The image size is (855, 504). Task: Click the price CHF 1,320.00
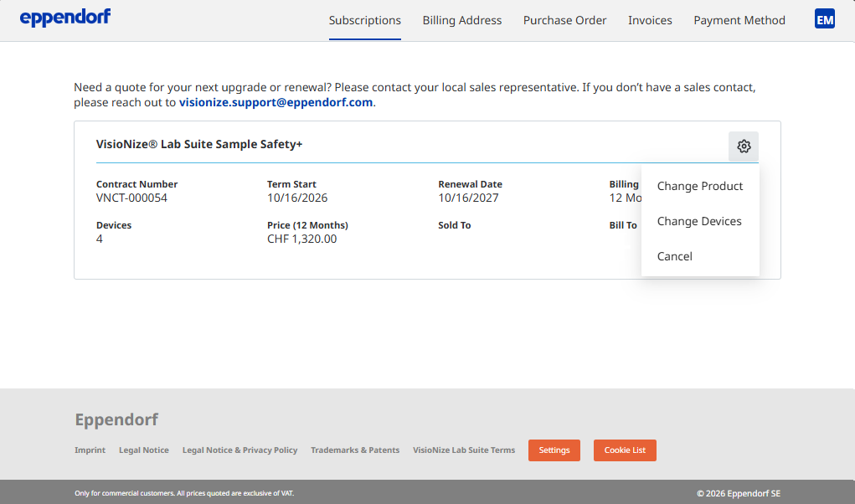(301, 239)
